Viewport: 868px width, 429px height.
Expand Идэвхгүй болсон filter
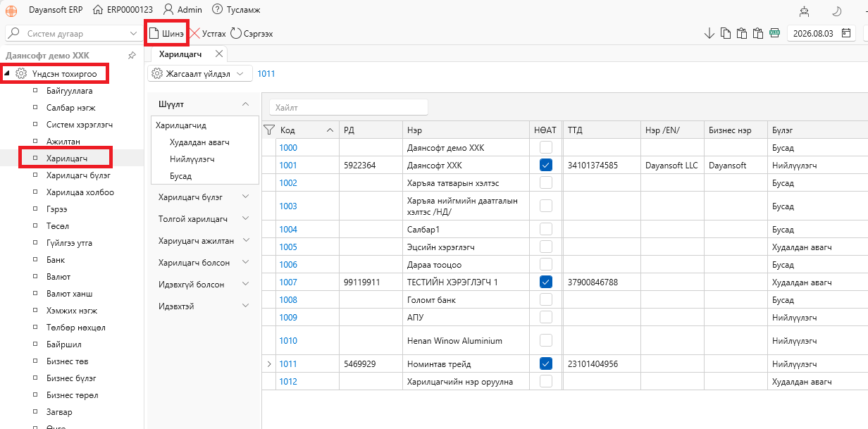tap(245, 284)
